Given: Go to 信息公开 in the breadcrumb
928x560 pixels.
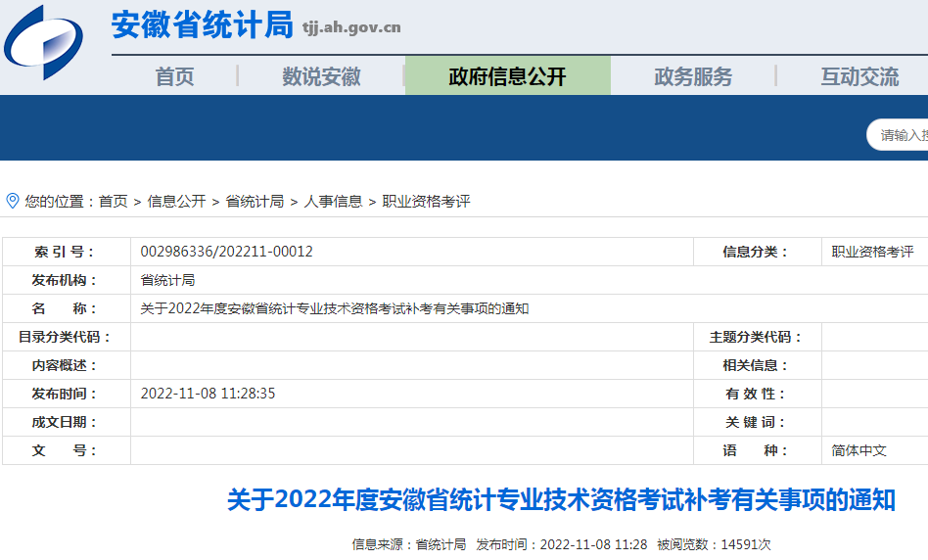Looking at the screenshot, I should (176, 202).
